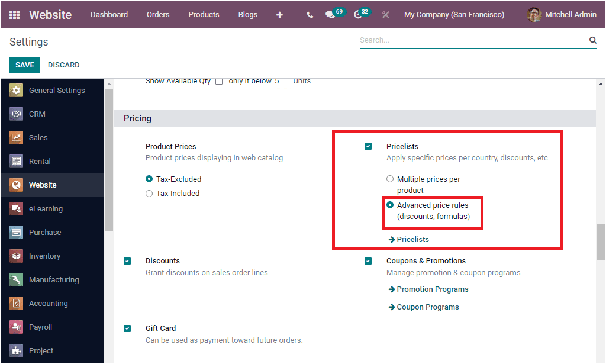Click the Settings search field
Viewport: 606px width, 364px height.
473,40
